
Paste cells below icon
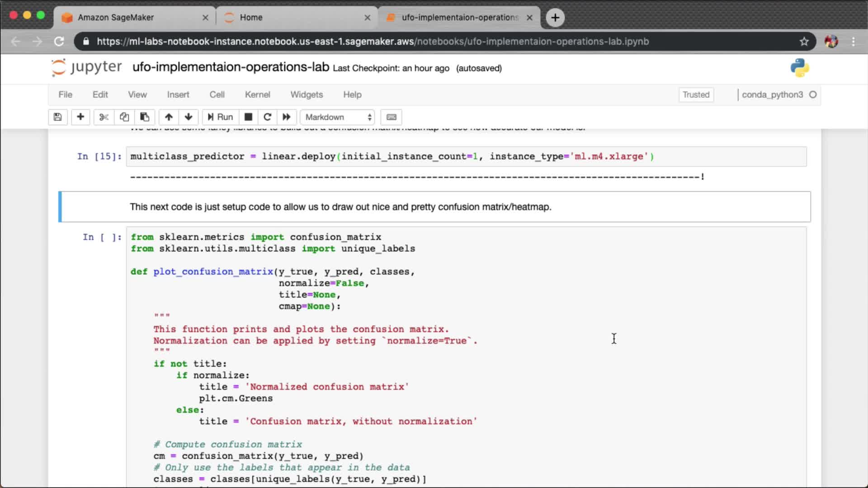145,117
